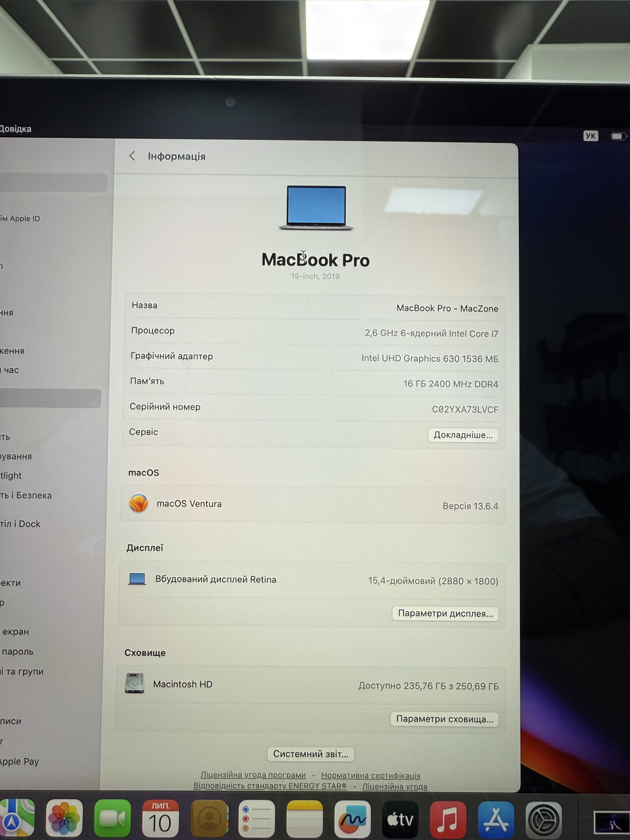
Task: Open Contacts in the Dock
Action: tap(209, 818)
